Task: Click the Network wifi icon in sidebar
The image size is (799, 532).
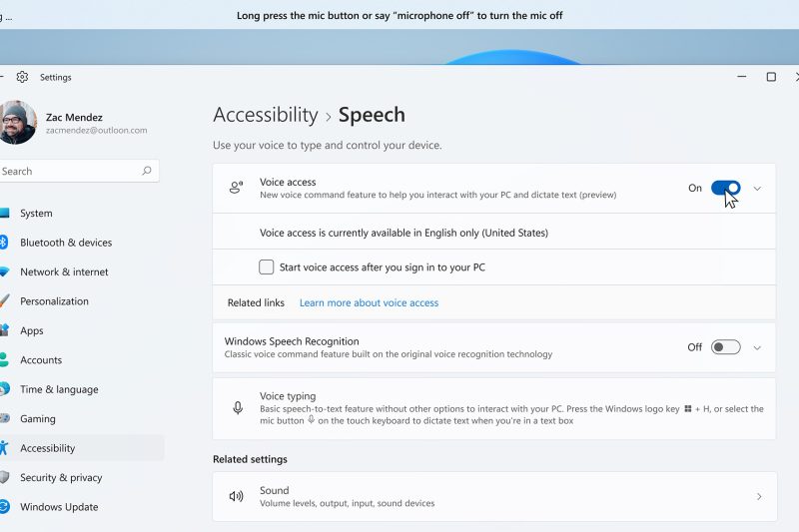Action: 4,271
